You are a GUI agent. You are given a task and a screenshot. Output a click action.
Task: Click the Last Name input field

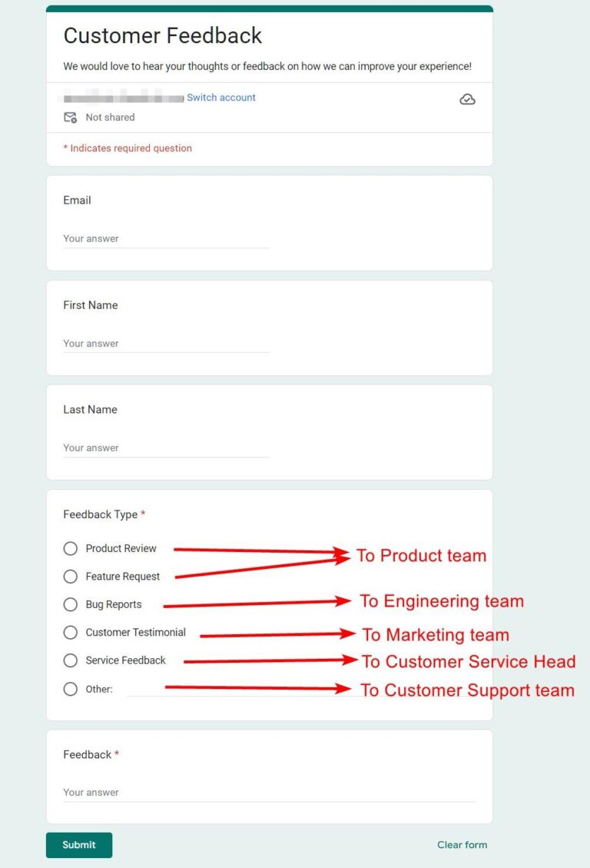pos(165,447)
